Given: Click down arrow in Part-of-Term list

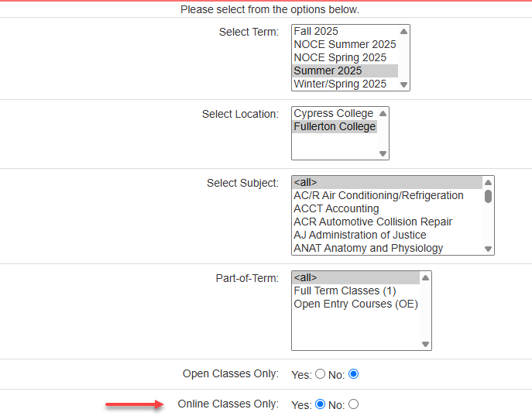Looking at the screenshot, I should (425, 344).
